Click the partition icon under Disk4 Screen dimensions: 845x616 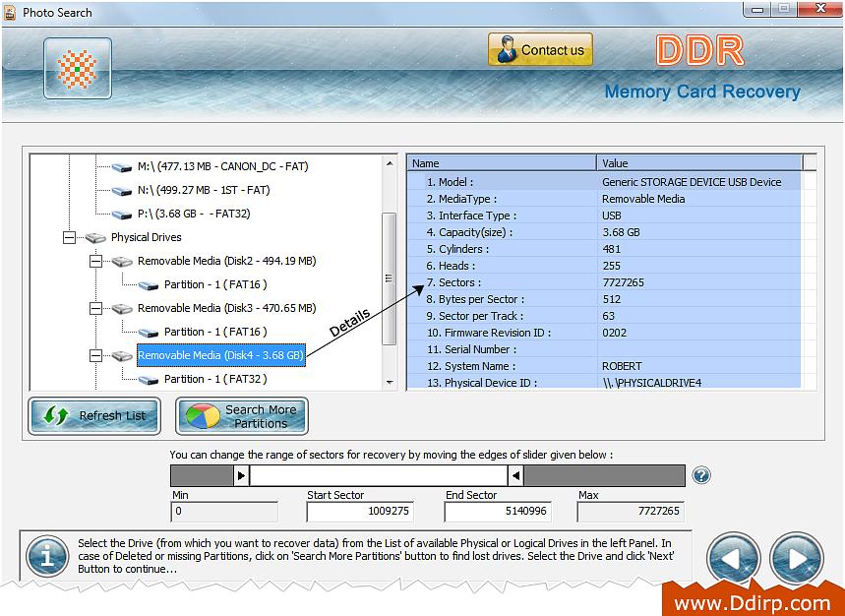pyautogui.click(x=149, y=381)
